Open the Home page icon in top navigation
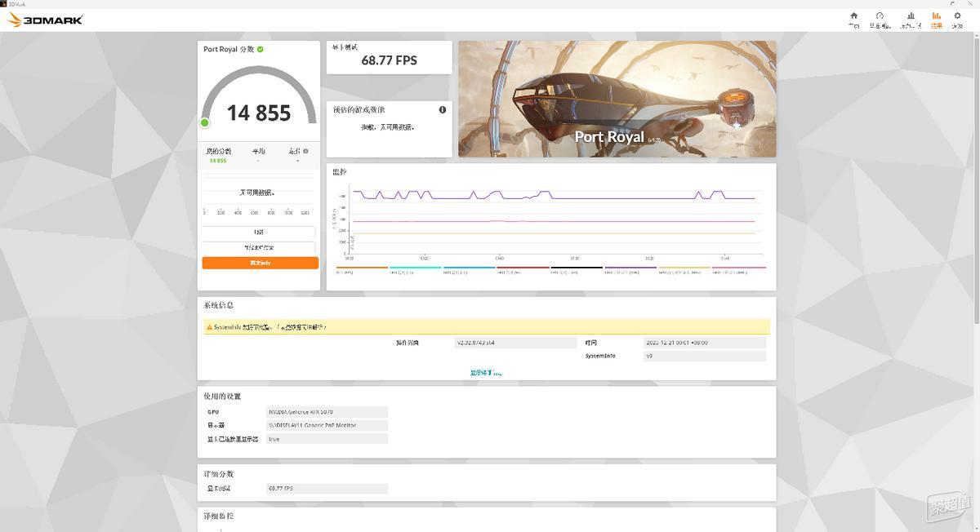The width and height of the screenshot is (980, 532). pyautogui.click(x=853, y=17)
